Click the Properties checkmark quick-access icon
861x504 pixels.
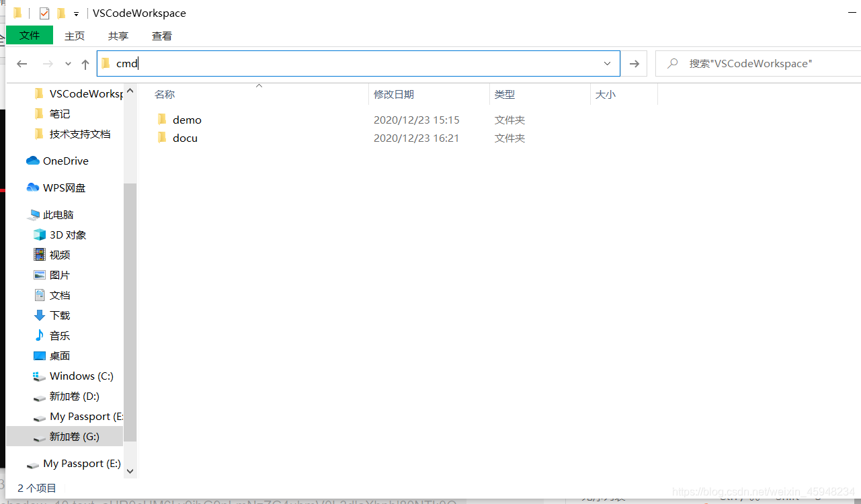tap(44, 13)
